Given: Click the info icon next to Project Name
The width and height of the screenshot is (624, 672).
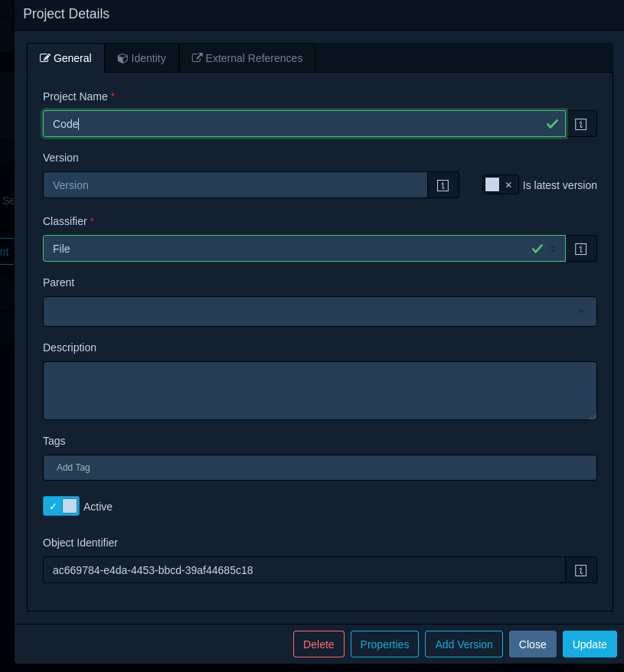Looking at the screenshot, I should click(580, 123).
